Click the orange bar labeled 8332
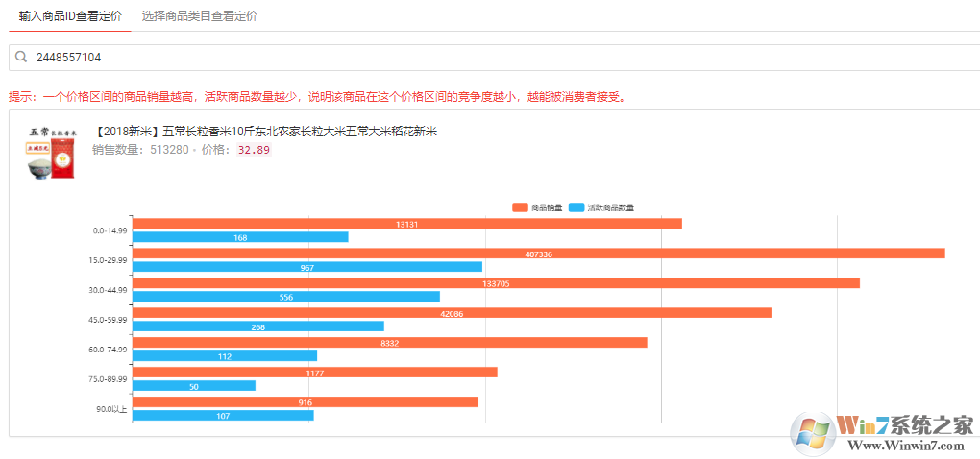Screen dimensions: 980x459 [390, 342]
